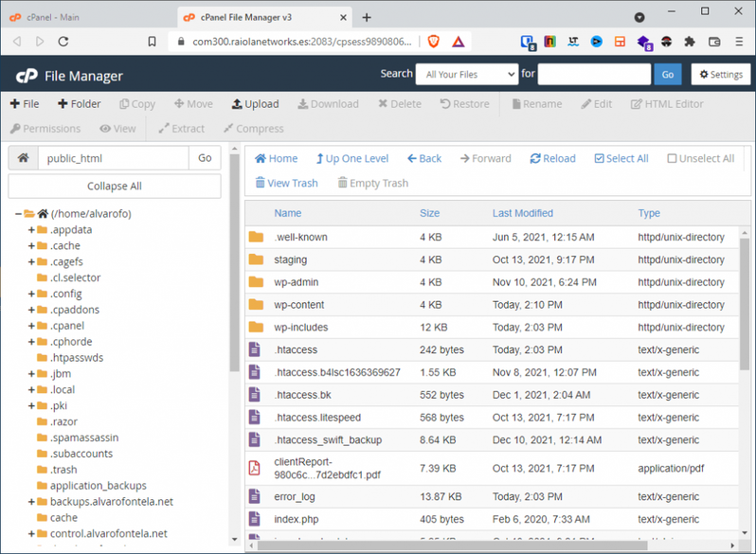Expand backups.alvarofontela.net folder

point(31,502)
